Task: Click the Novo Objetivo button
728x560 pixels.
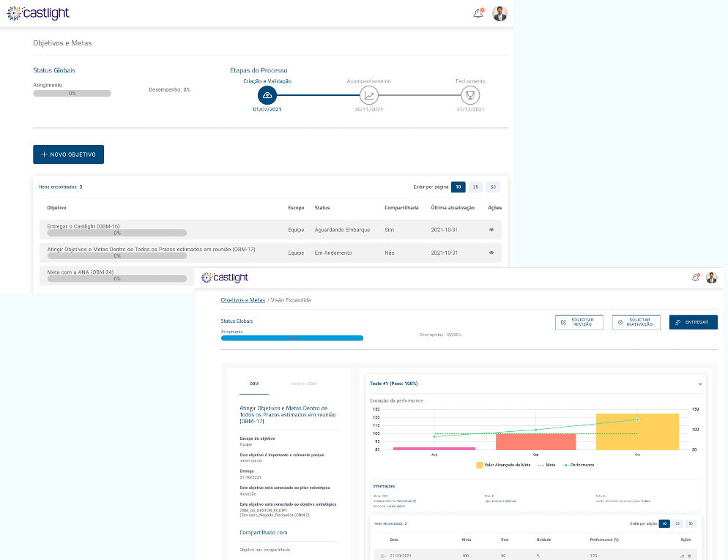Action: [68, 154]
